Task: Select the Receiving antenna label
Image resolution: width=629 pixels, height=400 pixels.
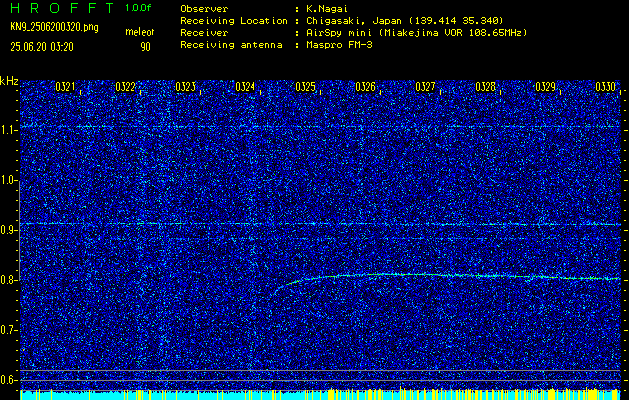Action: click(x=231, y=45)
